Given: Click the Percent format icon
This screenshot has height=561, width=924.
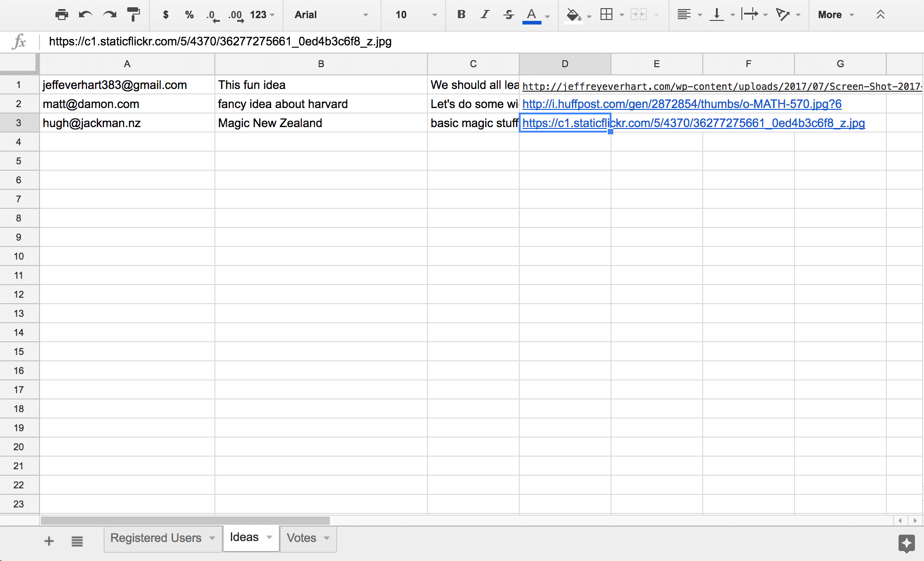Looking at the screenshot, I should tap(189, 15).
